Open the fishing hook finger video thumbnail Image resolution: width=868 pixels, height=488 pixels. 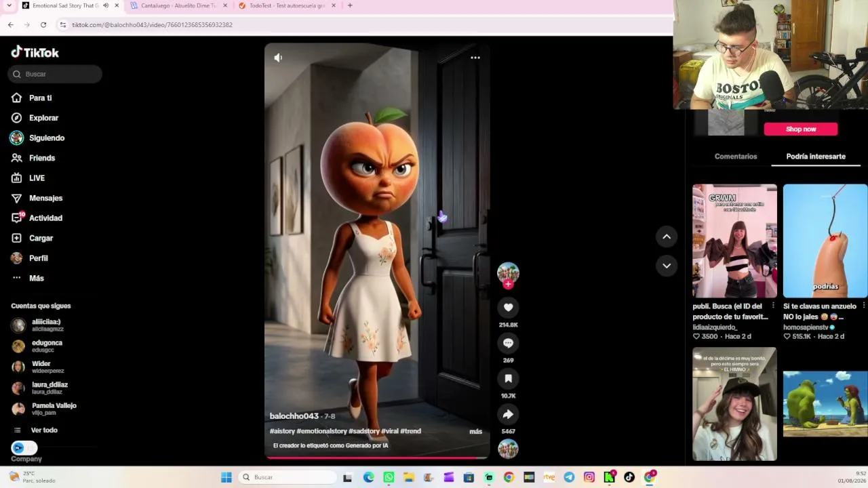825,241
